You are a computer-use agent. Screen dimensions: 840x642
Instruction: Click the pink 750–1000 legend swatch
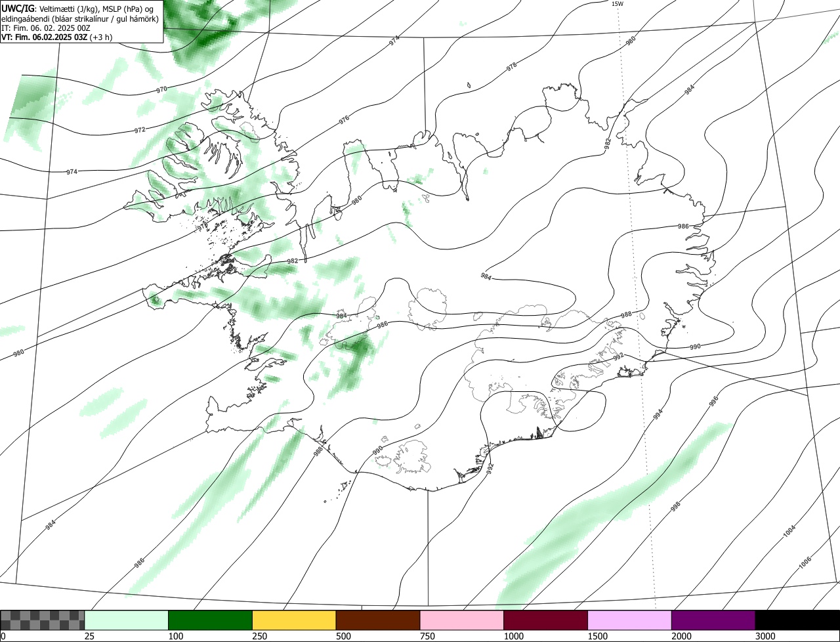462,620
